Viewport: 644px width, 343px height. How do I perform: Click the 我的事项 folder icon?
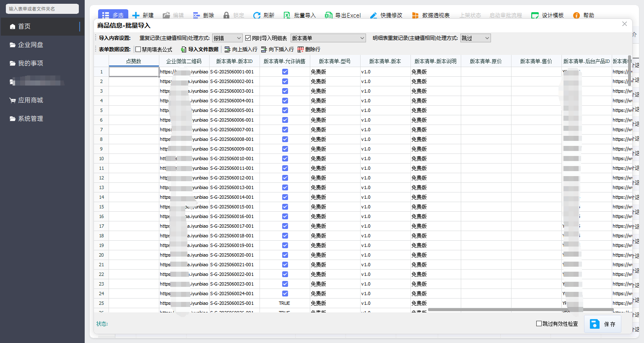[x=13, y=63]
